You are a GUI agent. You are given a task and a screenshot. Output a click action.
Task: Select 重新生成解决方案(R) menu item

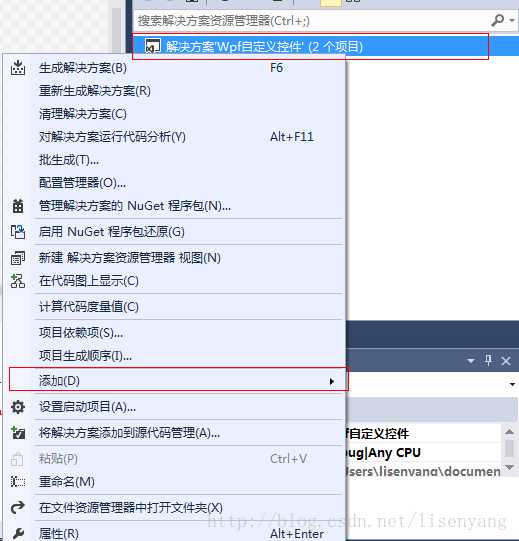tap(95, 91)
